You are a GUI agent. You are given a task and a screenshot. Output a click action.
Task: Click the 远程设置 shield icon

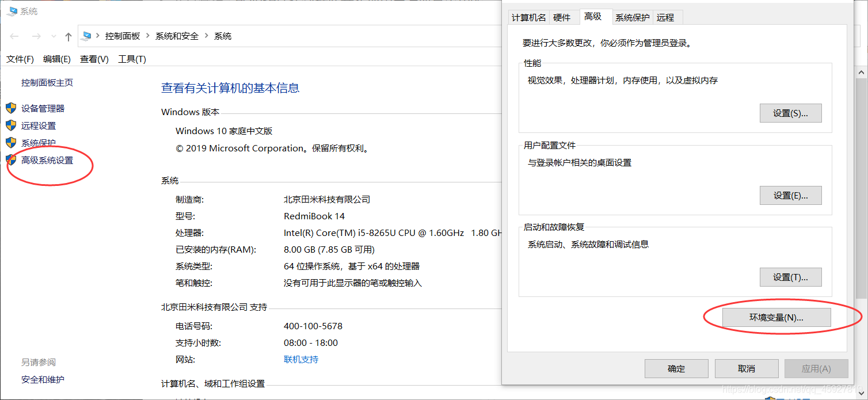pyautogui.click(x=12, y=125)
